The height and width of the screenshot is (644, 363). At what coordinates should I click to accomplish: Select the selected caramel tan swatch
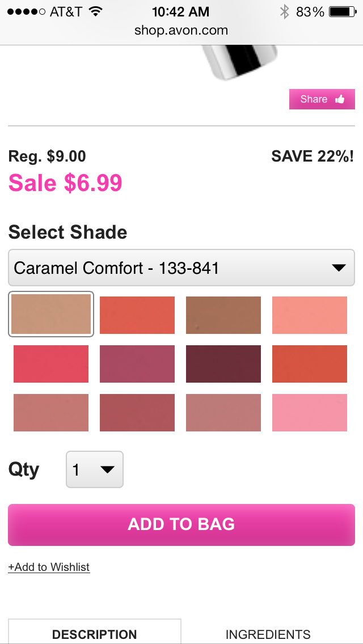(51, 315)
